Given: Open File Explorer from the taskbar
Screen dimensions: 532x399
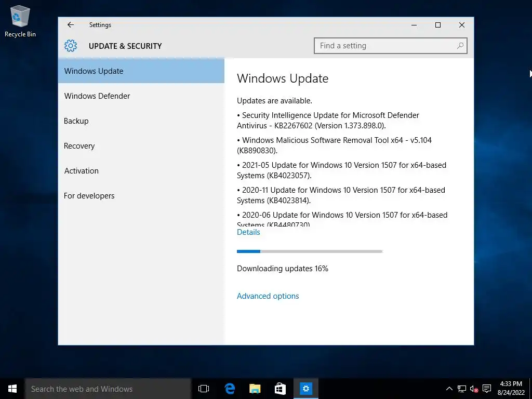Looking at the screenshot, I should pos(255,389).
